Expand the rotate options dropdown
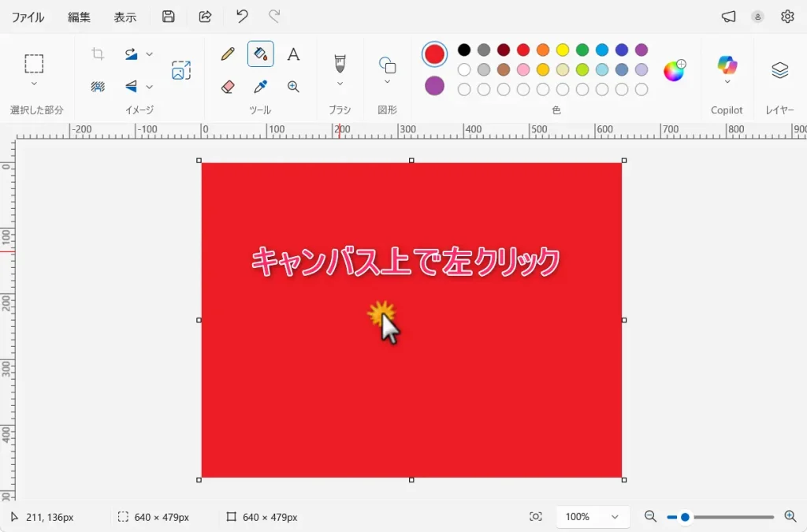 point(149,54)
